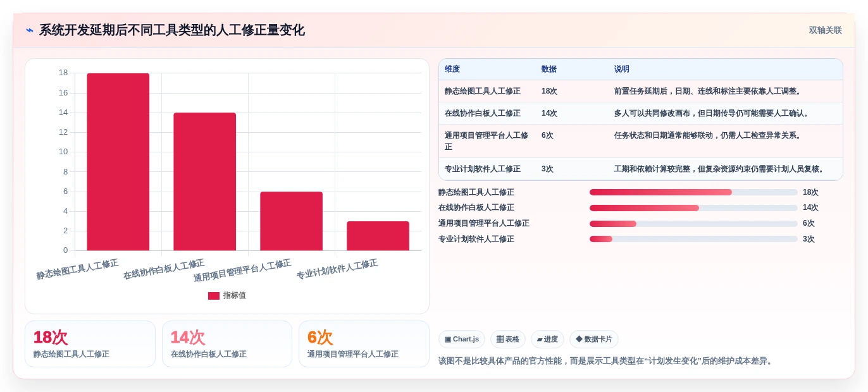Viewport: 868px width, 392px height.
Task: Open the 14次 在线协作白板 data card
Action: [x=227, y=344]
